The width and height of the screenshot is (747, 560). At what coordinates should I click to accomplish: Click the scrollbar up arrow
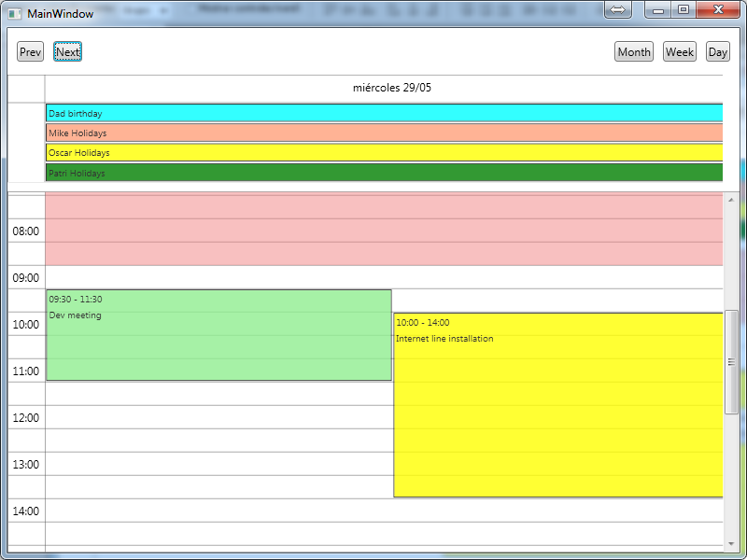(x=731, y=200)
